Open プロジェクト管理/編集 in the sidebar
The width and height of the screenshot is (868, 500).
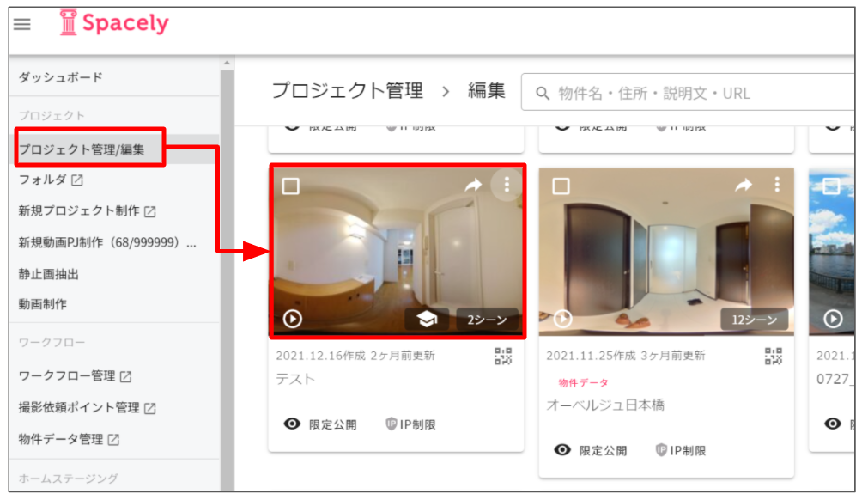click(82, 149)
